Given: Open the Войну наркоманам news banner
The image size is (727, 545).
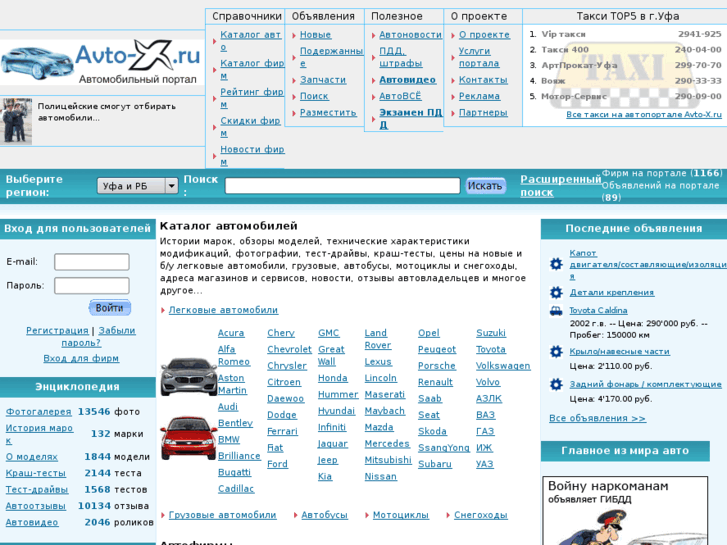Looking at the screenshot, I should 625,510.
